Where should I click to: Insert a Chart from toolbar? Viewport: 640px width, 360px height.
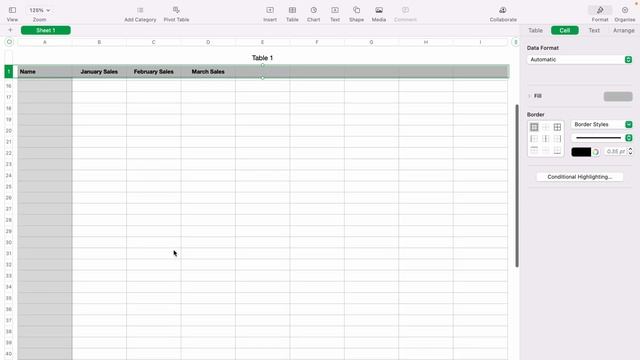313,10
